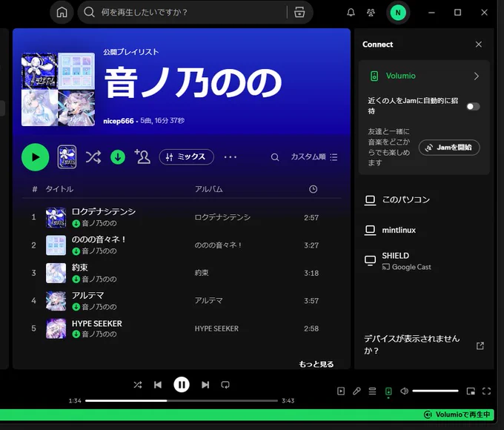Viewport: 504px width, 430px height.
Task: Go to the Home icon
Action: (62, 13)
